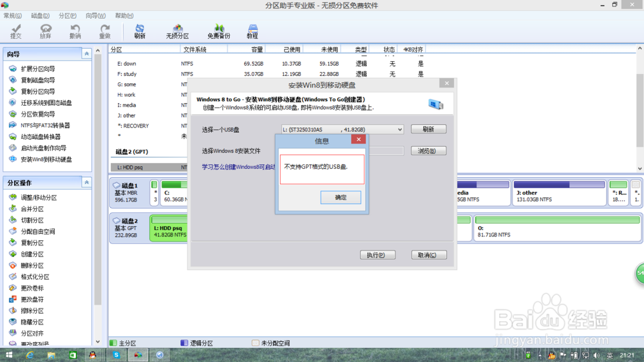Viewport: 644px width, 362px height.
Task: Open the Windows Start button
Action: [8, 355]
